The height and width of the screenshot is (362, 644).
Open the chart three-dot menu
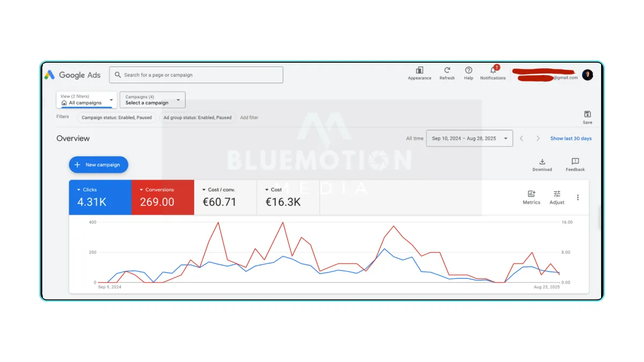[x=578, y=197]
